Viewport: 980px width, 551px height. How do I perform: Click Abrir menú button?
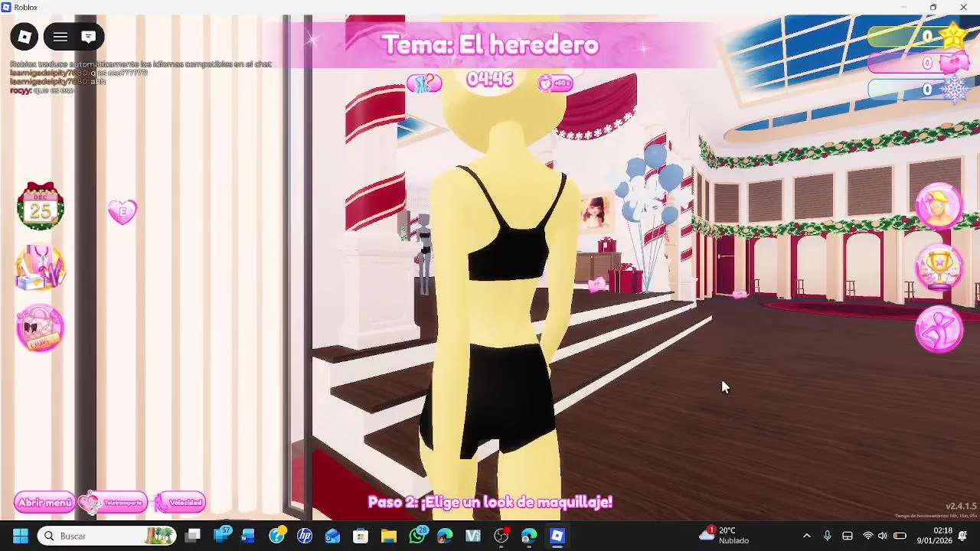coord(44,503)
